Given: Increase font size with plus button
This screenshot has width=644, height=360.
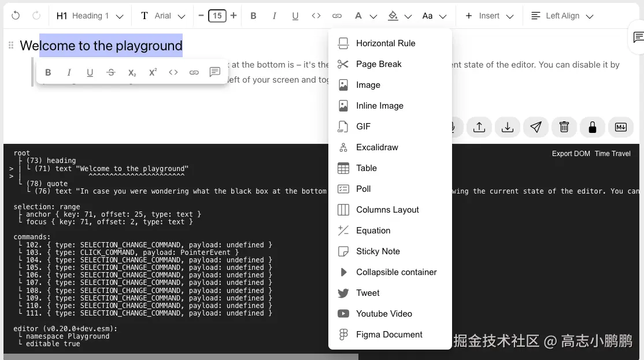Looking at the screenshot, I should (x=234, y=16).
